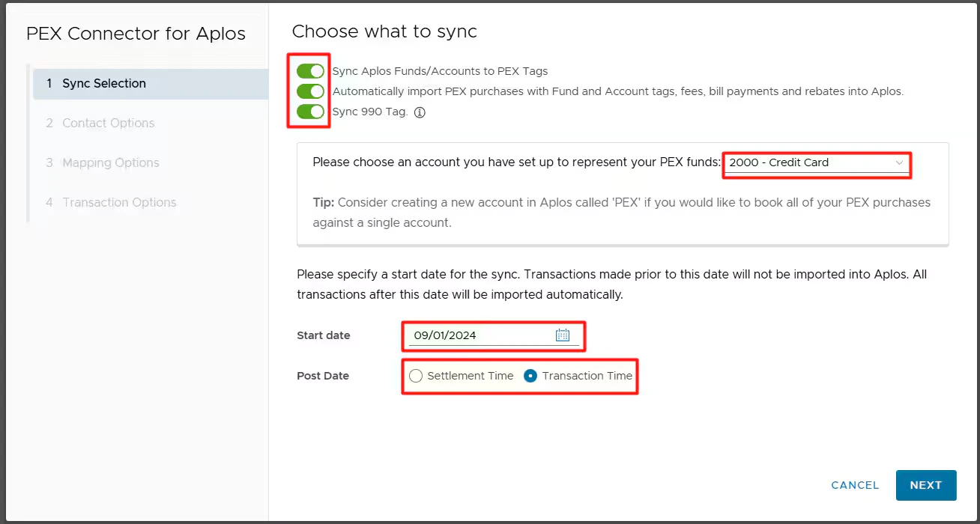Click 'Please choose an account' prompt text

click(516, 162)
